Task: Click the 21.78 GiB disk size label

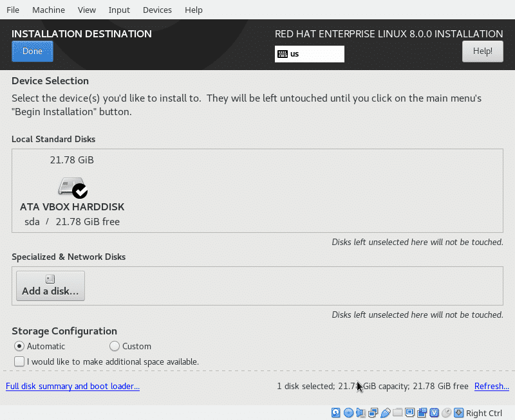Action: 72,160
